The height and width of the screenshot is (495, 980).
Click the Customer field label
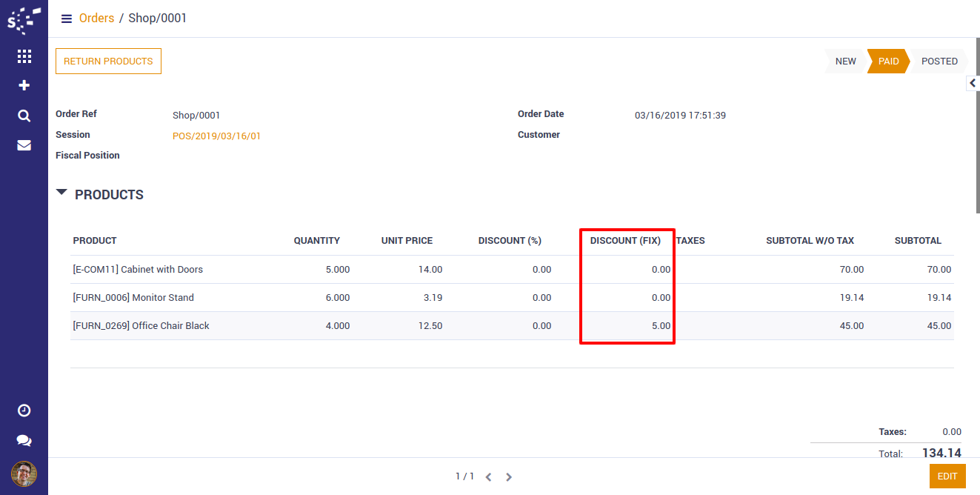coord(539,135)
